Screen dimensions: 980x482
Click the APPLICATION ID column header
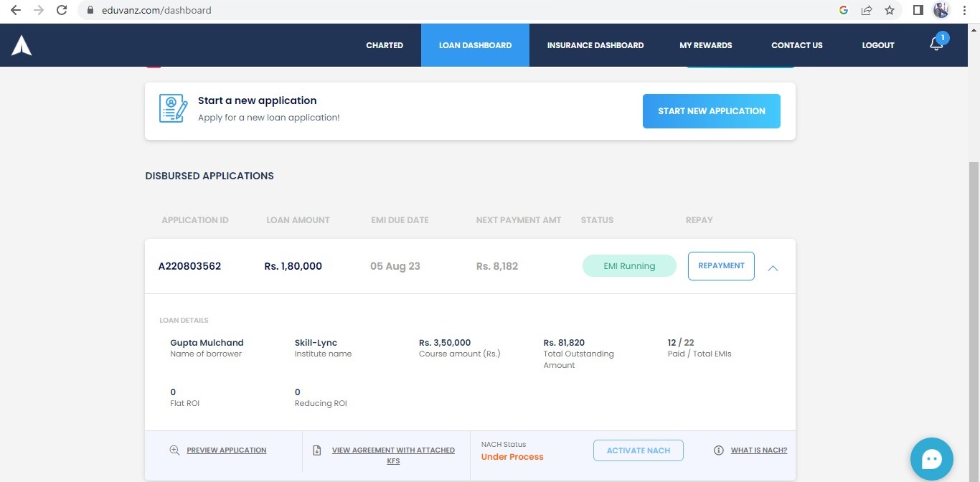click(x=195, y=220)
